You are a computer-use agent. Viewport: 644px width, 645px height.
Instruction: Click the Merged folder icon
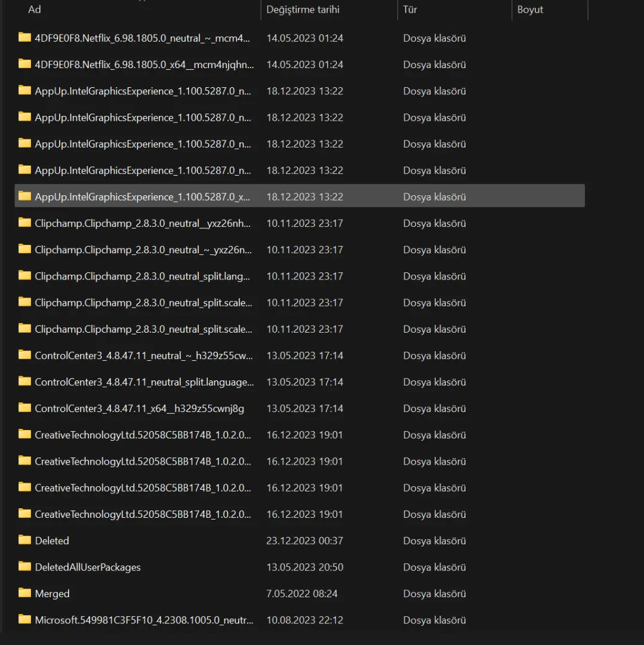click(x=24, y=593)
